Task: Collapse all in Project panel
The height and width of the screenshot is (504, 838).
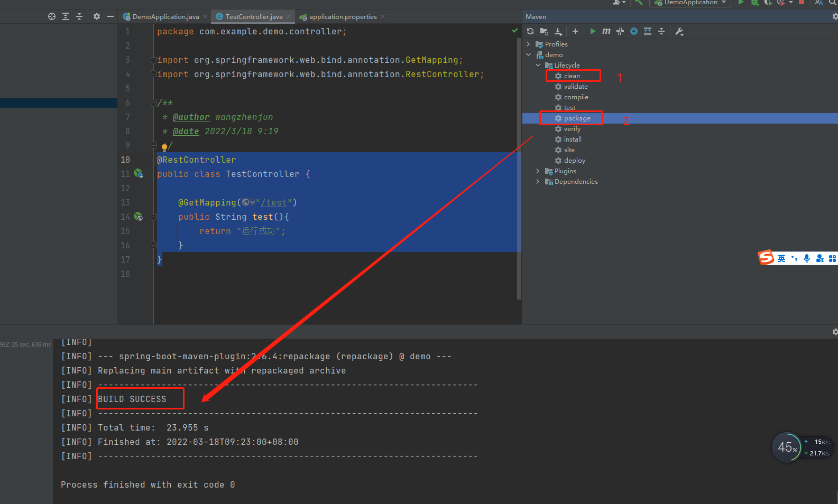Action: click(79, 16)
